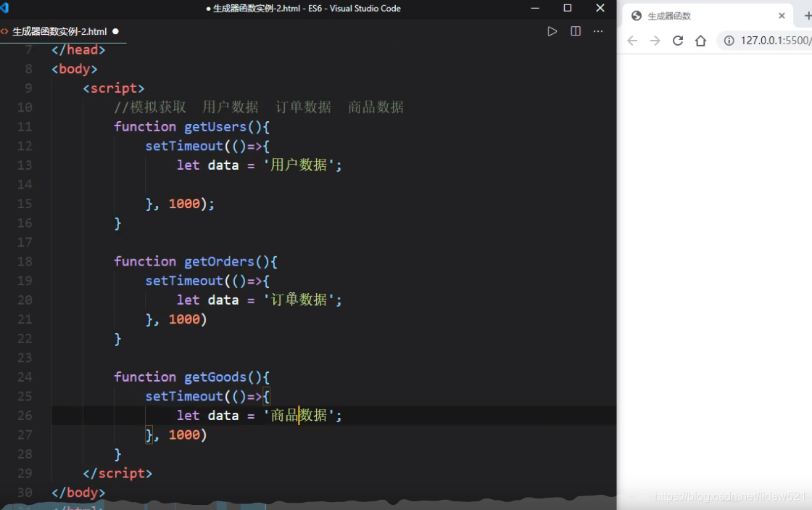Open the More Actions ellipsis menu
The width and height of the screenshot is (812, 510).
pyautogui.click(x=597, y=30)
